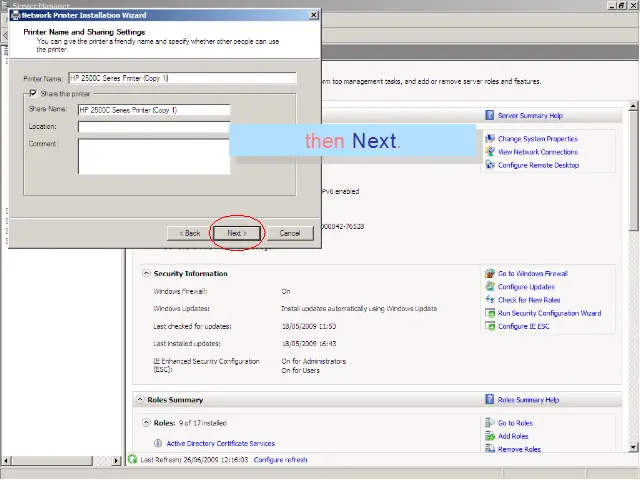
Task: Click the Check for New Roles icon
Action: tap(490, 300)
